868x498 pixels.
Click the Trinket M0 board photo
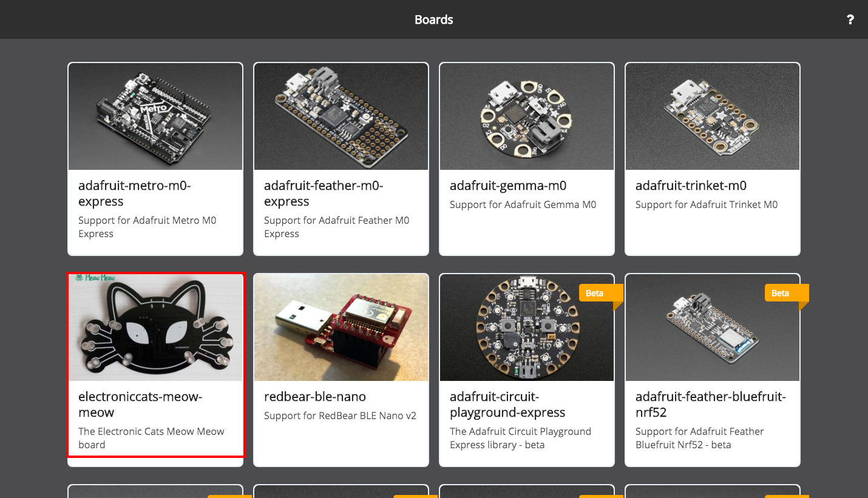coord(712,115)
